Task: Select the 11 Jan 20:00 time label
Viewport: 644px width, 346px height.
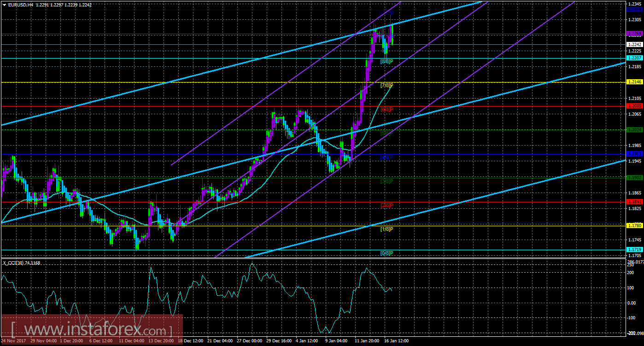Action: 368,341
